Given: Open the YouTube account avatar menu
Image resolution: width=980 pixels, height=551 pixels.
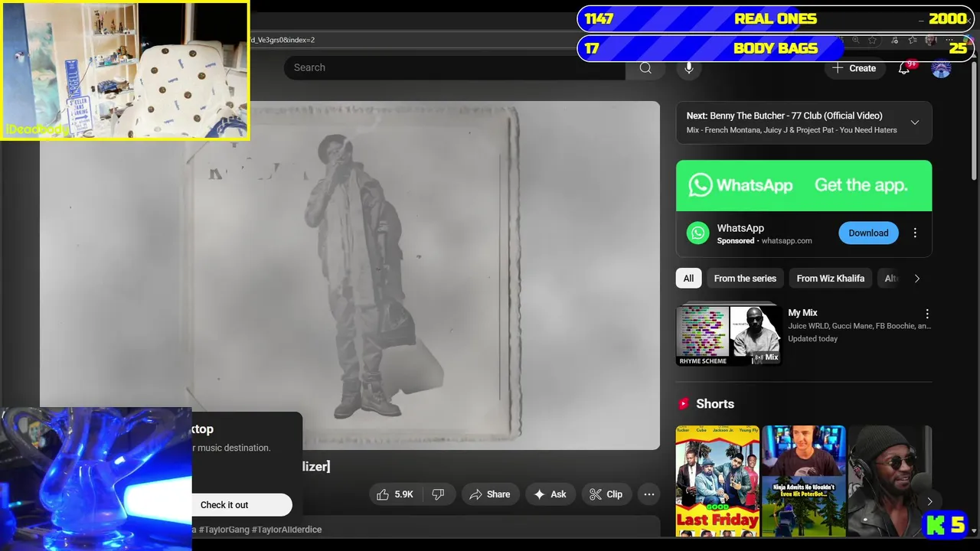Looking at the screenshot, I should [941, 68].
